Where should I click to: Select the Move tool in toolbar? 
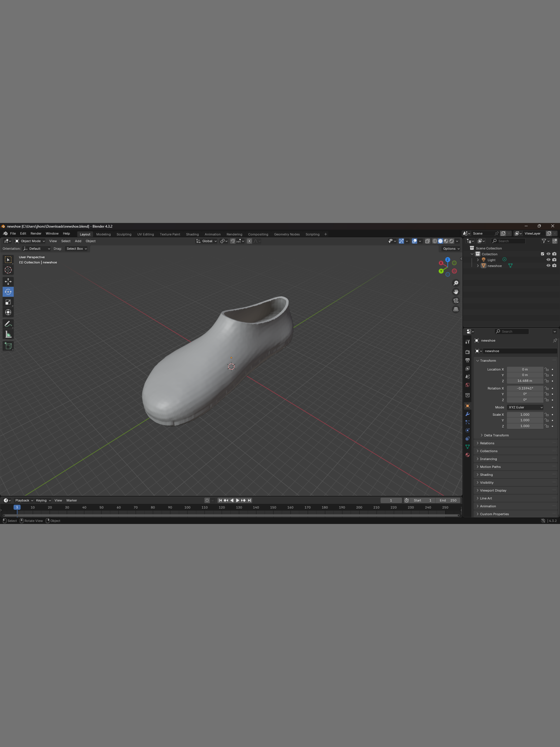click(8, 281)
